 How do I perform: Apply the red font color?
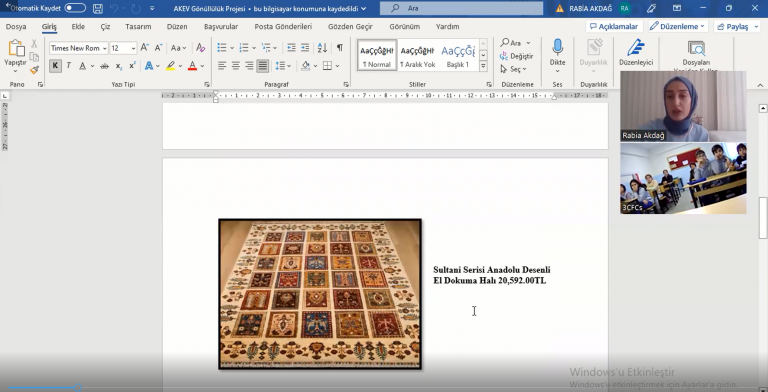[192, 66]
